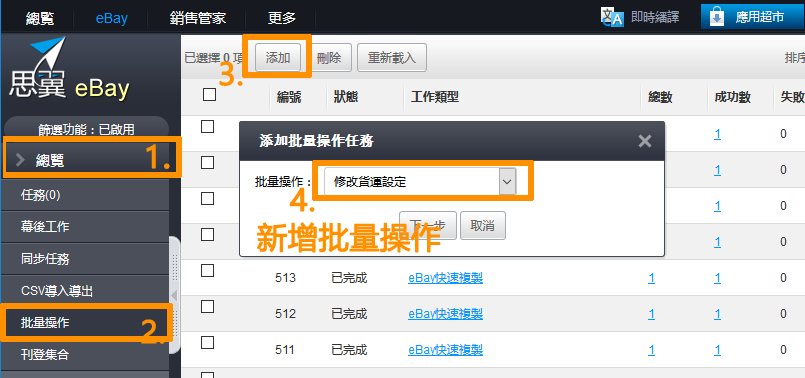Click the 總數 column header
The height and width of the screenshot is (378, 805).
[x=660, y=98]
